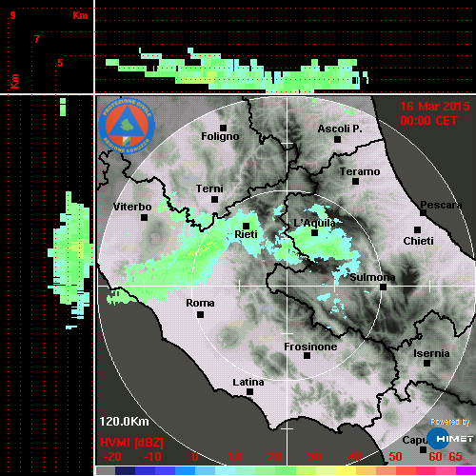Click the Isernia city marker
476x476 pixels.
(427, 363)
